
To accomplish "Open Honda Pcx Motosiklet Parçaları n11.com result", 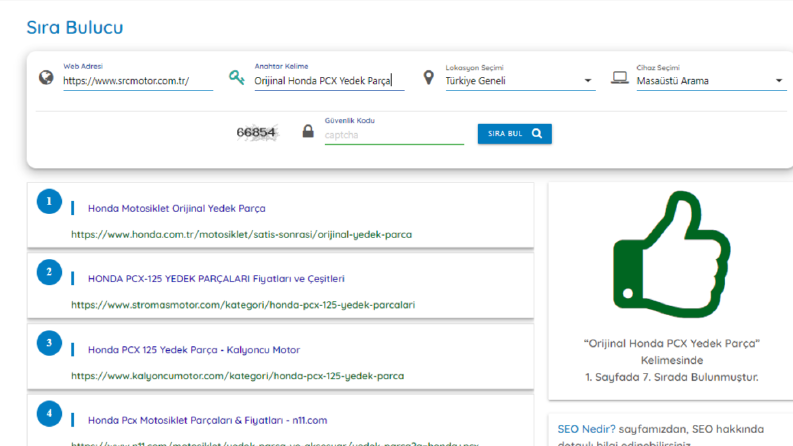I will [x=207, y=420].
